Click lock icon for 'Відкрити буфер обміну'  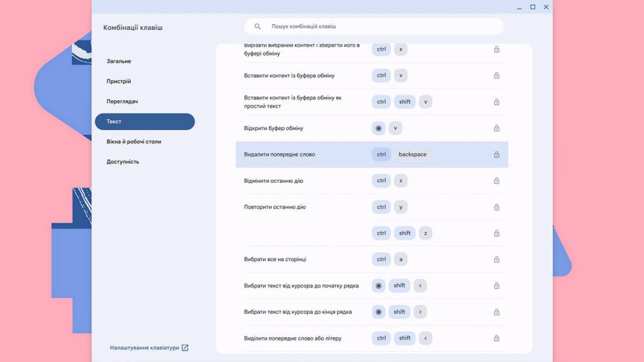497,129
